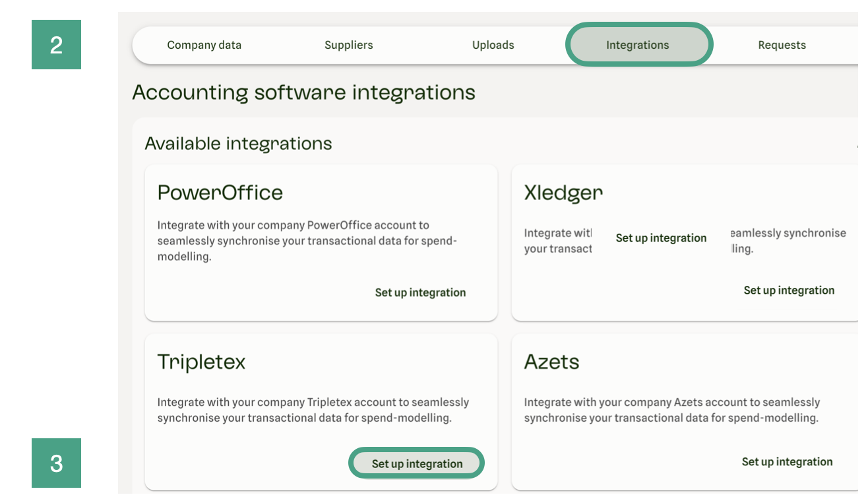The image size is (868, 499).
Task: Select the Integrations tab
Action: coord(638,45)
